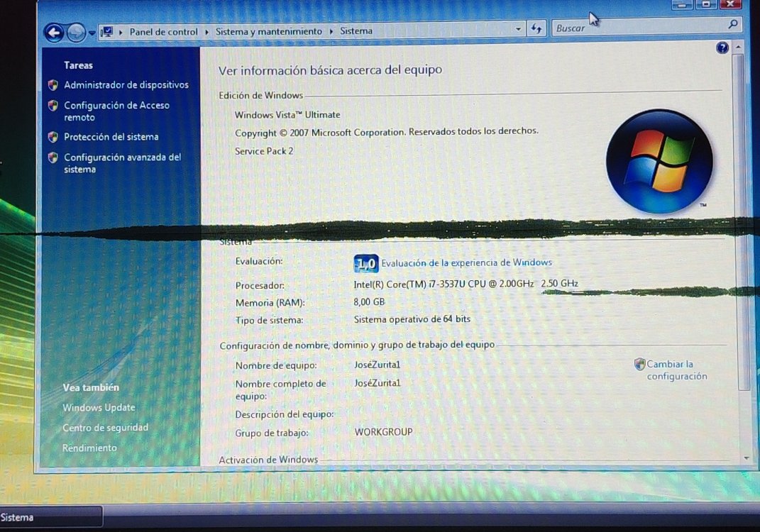Click the shield icon next to Protección del sistema
Screen dimensions: 760x532
point(53,137)
